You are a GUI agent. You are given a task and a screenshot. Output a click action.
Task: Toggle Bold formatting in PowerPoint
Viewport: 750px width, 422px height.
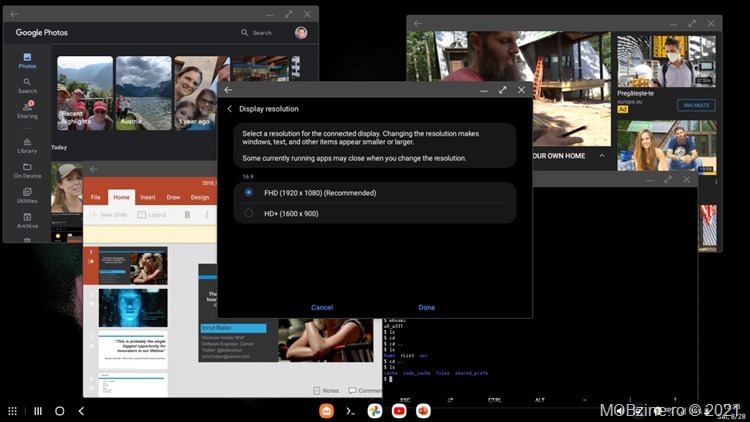[188, 215]
